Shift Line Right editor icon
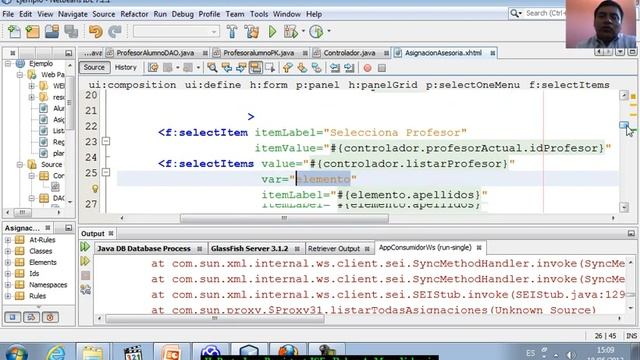 point(349,68)
